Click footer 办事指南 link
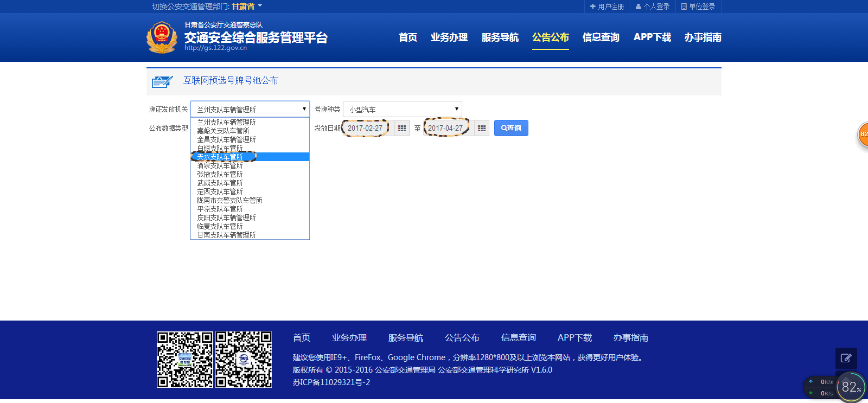 coord(631,338)
